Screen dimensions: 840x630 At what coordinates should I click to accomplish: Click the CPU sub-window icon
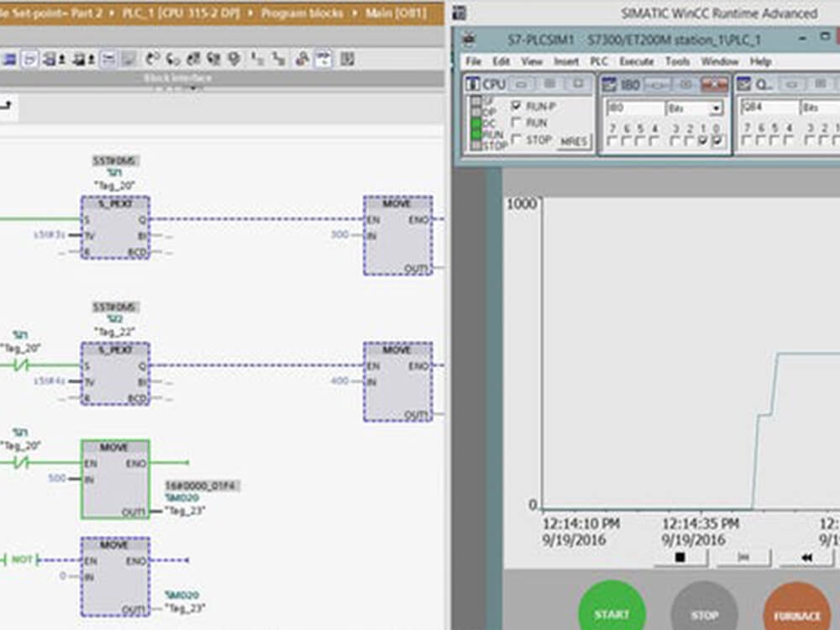coord(472,84)
